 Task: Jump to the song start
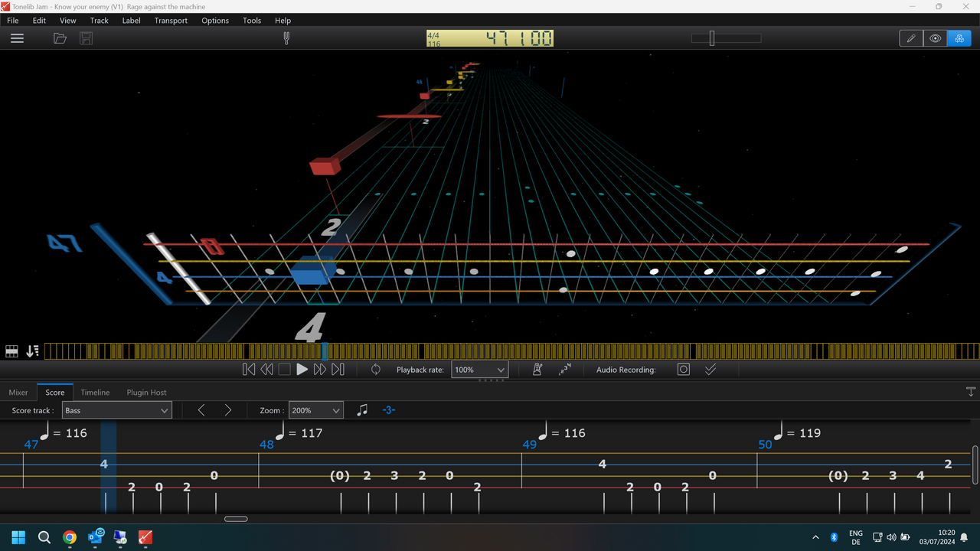point(249,370)
